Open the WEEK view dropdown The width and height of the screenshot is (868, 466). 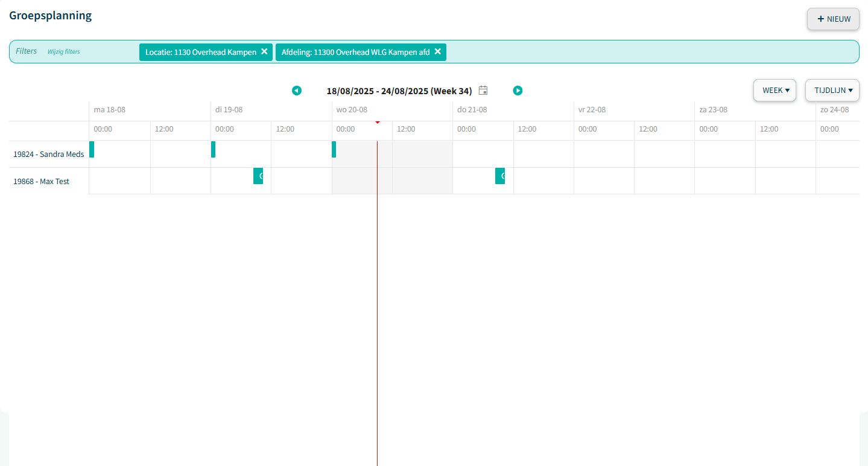tap(775, 91)
